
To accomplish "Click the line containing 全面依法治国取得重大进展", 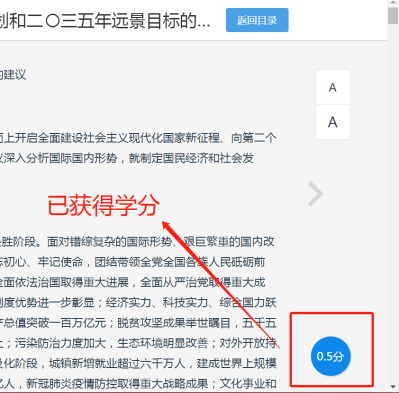I will pyautogui.click(x=133, y=282).
